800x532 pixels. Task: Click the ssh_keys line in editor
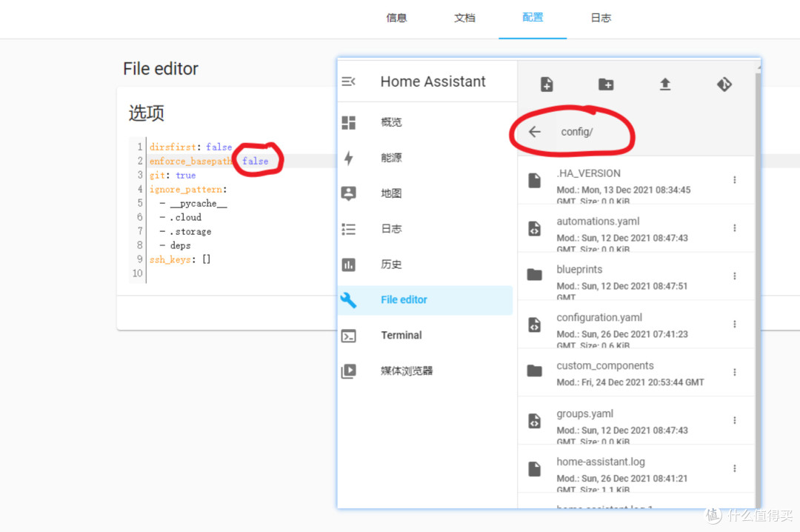[x=179, y=259]
